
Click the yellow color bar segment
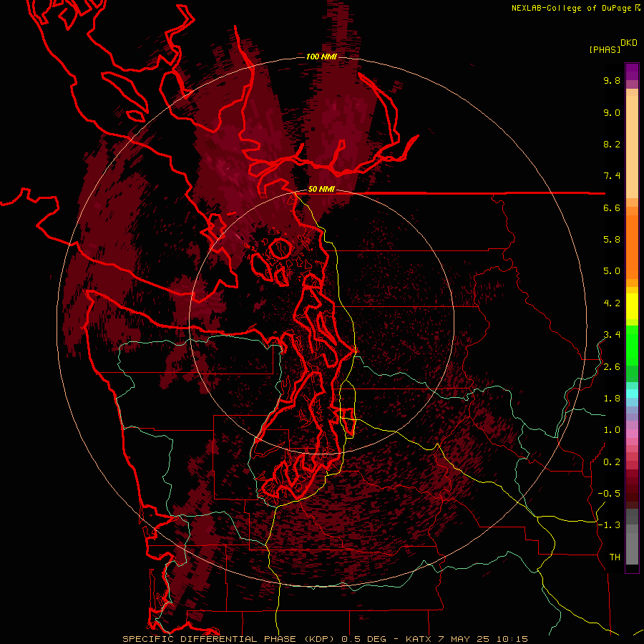[632, 306]
